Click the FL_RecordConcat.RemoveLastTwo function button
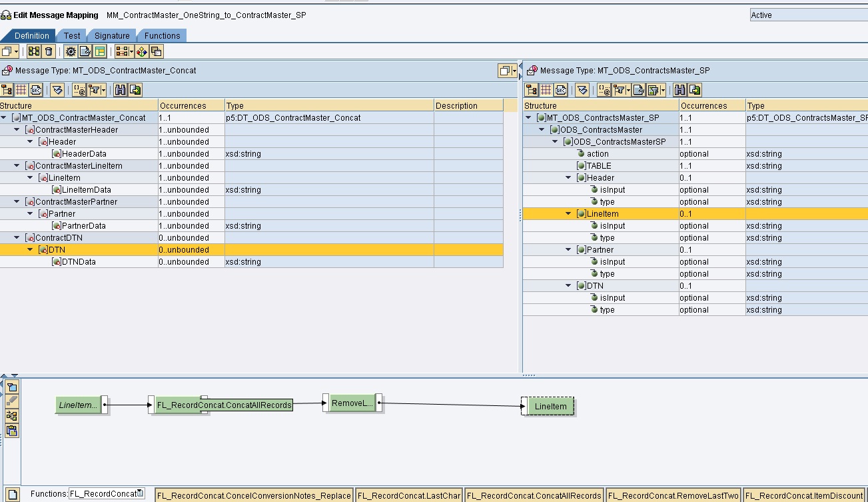Viewport: 868px width, 502px height. 673,495
